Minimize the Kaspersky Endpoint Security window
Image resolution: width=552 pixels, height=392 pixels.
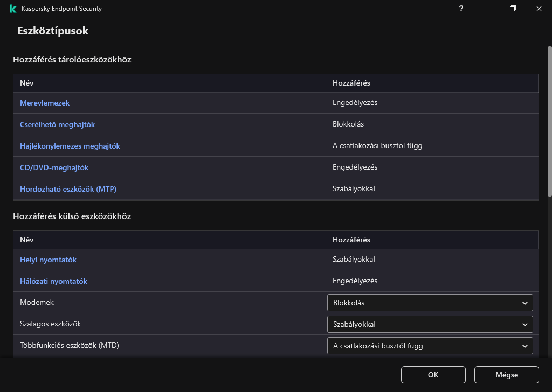[x=487, y=9]
